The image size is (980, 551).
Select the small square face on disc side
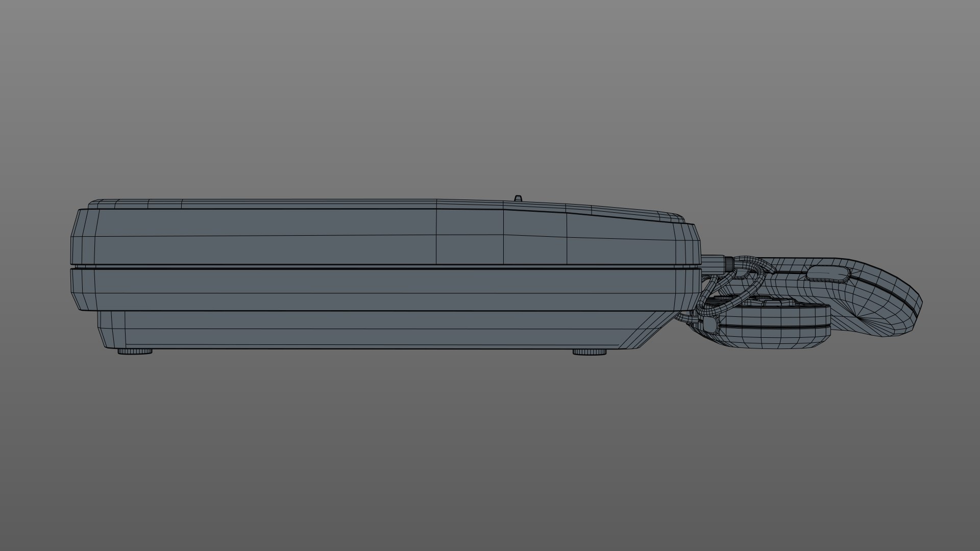coord(709,323)
